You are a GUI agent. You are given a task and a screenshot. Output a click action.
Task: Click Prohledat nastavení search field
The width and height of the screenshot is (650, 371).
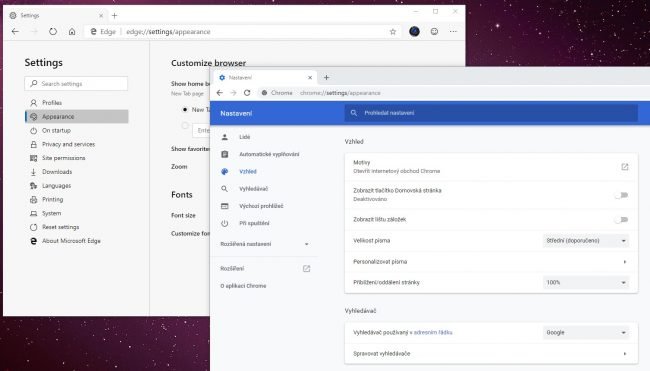(491, 113)
